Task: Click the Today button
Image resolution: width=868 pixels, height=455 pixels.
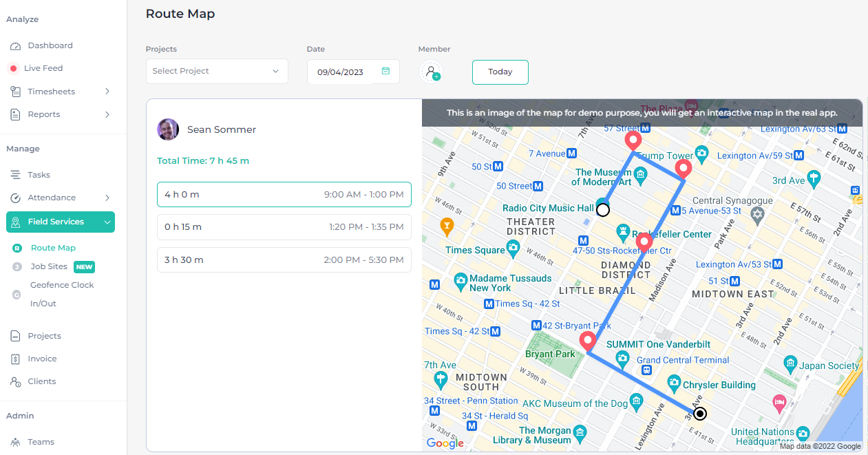Action: coord(500,72)
